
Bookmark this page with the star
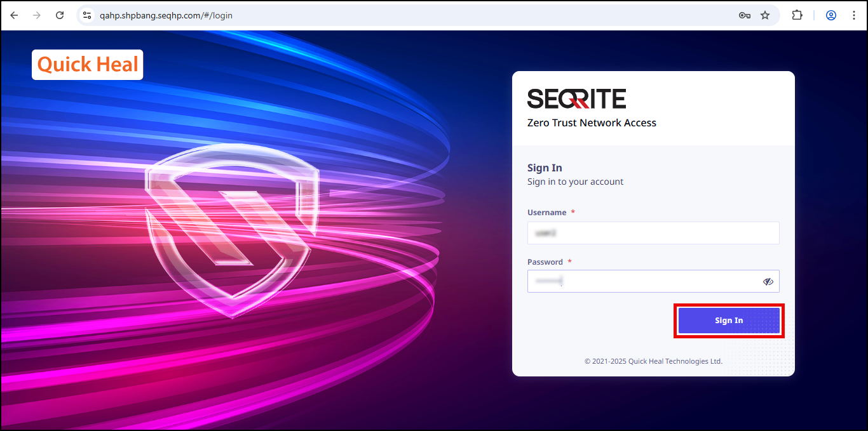(x=765, y=15)
